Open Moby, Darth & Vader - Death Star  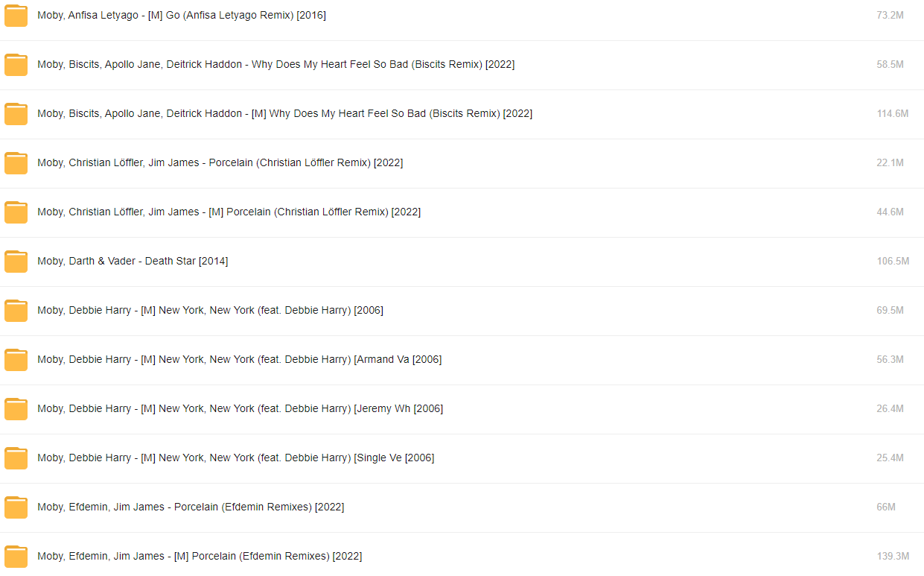(x=133, y=261)
